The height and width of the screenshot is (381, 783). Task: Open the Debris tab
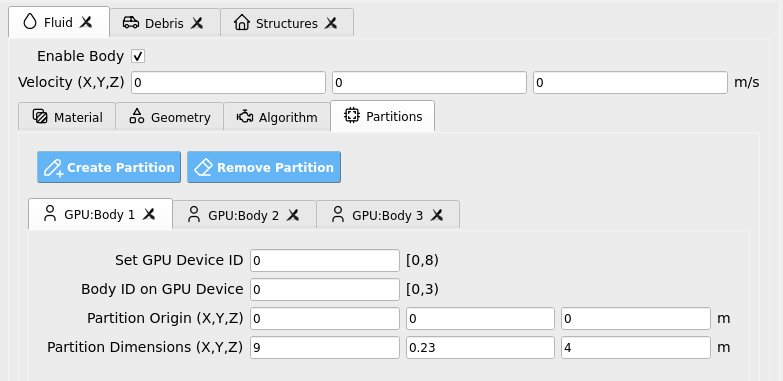(x=164, y=23)
